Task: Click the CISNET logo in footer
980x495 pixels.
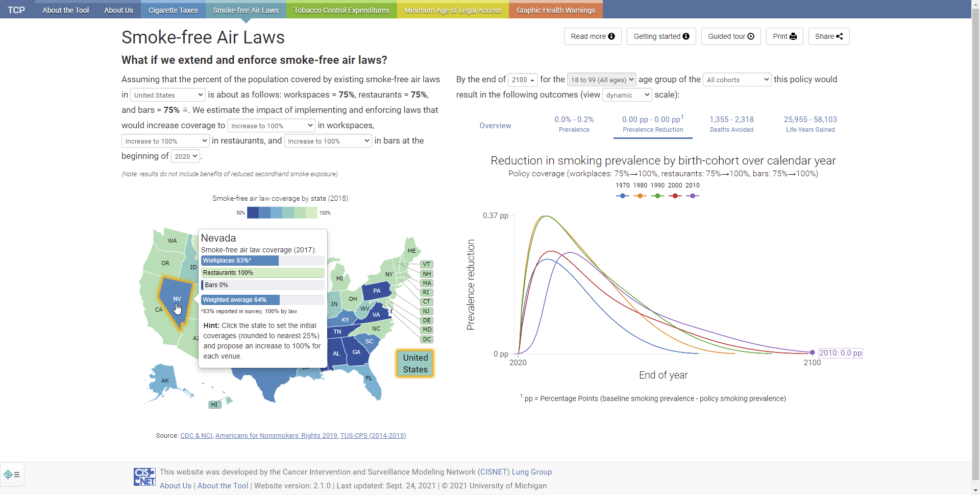Action: coord(144,477)
